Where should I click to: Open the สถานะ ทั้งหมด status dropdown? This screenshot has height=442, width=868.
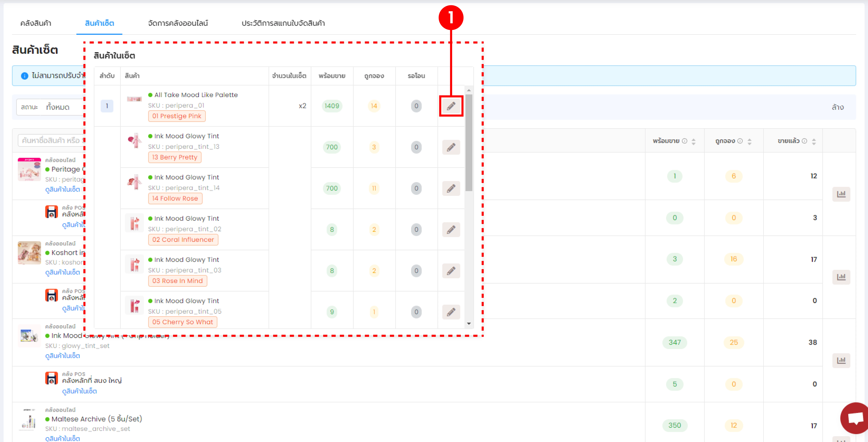(x=50, y=107)
